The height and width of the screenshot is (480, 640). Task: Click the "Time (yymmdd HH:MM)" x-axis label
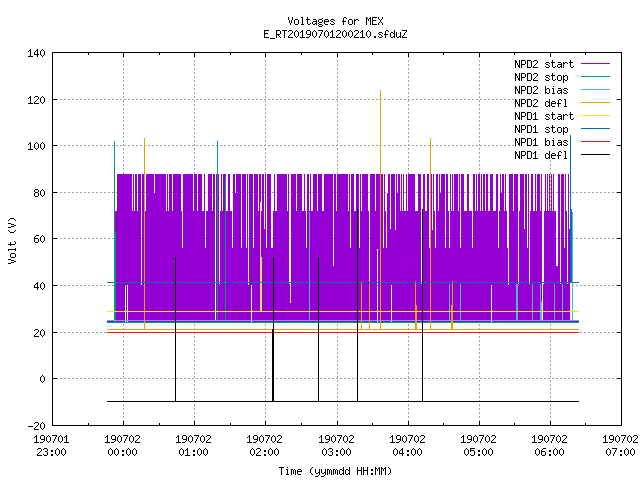click(335, 471)
